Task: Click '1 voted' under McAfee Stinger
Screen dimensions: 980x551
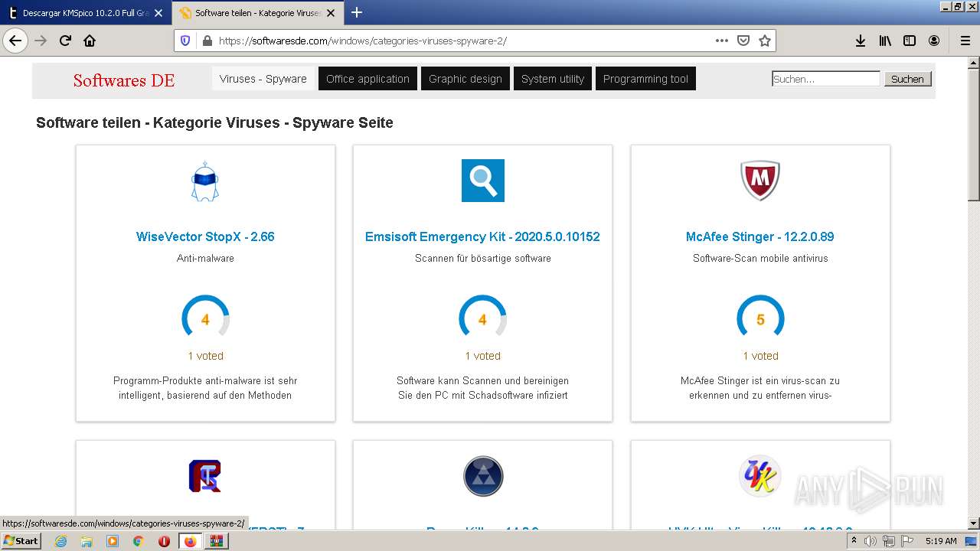Action: pyautogui.click(x=760, y=356)
